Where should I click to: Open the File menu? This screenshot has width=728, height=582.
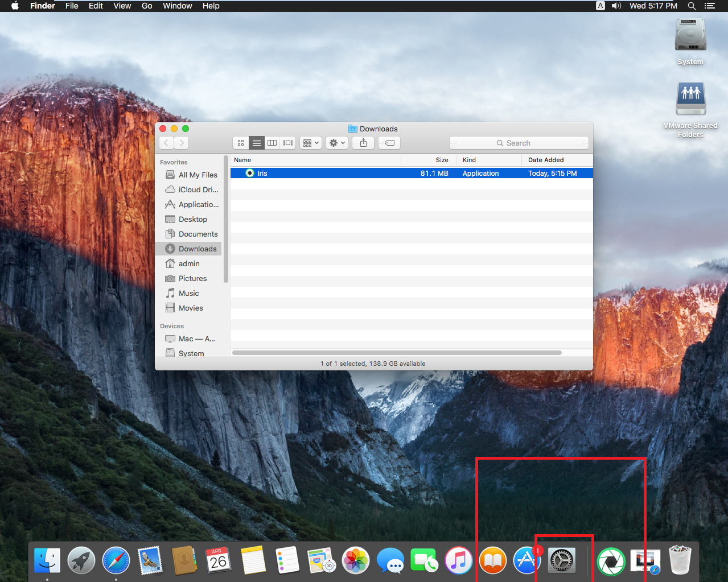coord(72,6)
